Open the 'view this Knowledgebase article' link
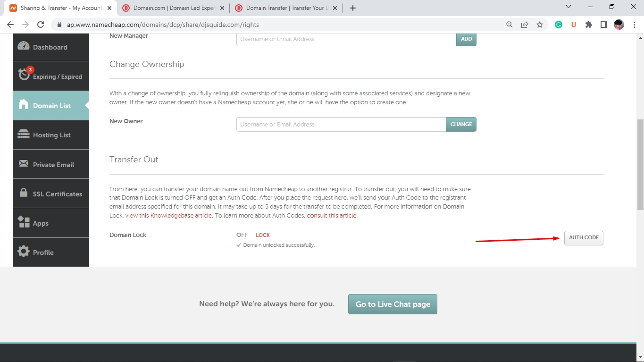The image size is (644, 362). pyautogui.click(x=168, y=216)
